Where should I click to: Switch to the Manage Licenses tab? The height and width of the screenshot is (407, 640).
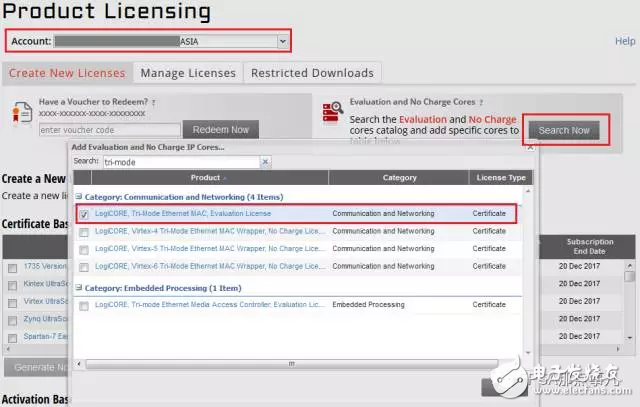188,73
